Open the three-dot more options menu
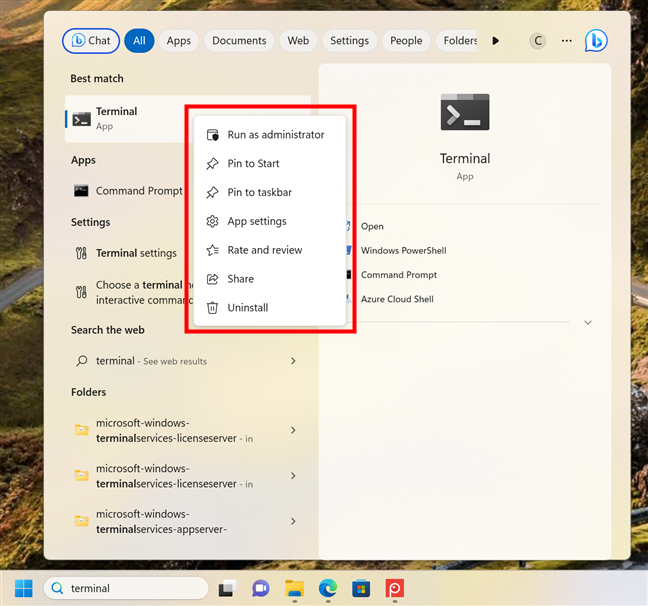Viewport: 648px width, 606px height. click(x=567, y=41)
